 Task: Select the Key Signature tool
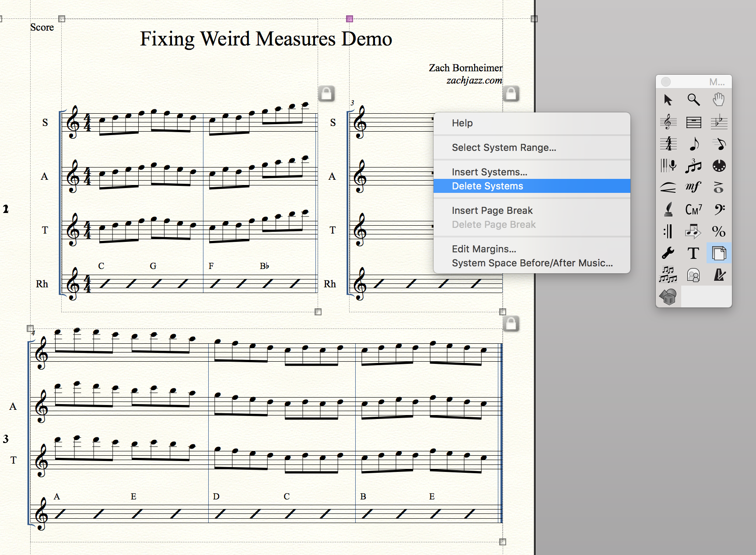coord(718,122)
